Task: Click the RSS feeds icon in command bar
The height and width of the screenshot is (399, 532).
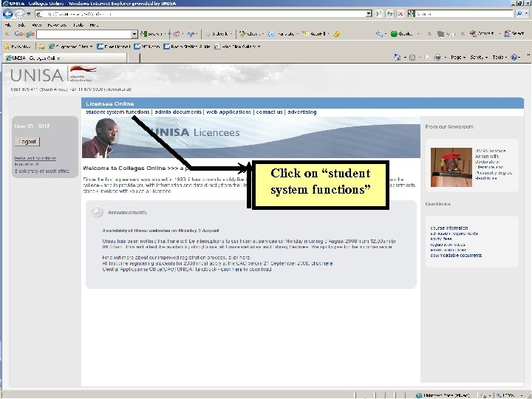Action: pos(412,58)
